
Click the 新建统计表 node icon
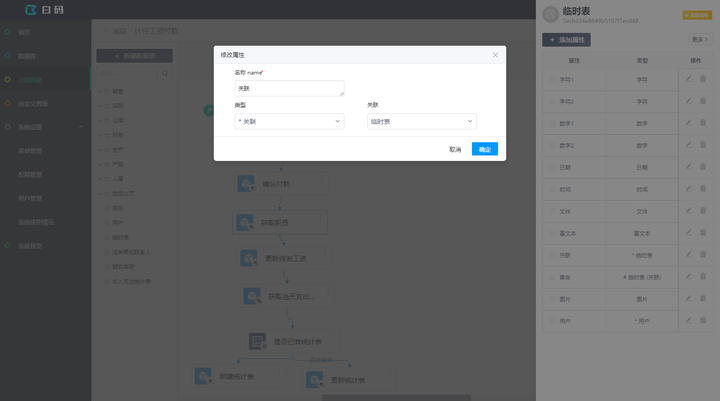tap(203, 376)
